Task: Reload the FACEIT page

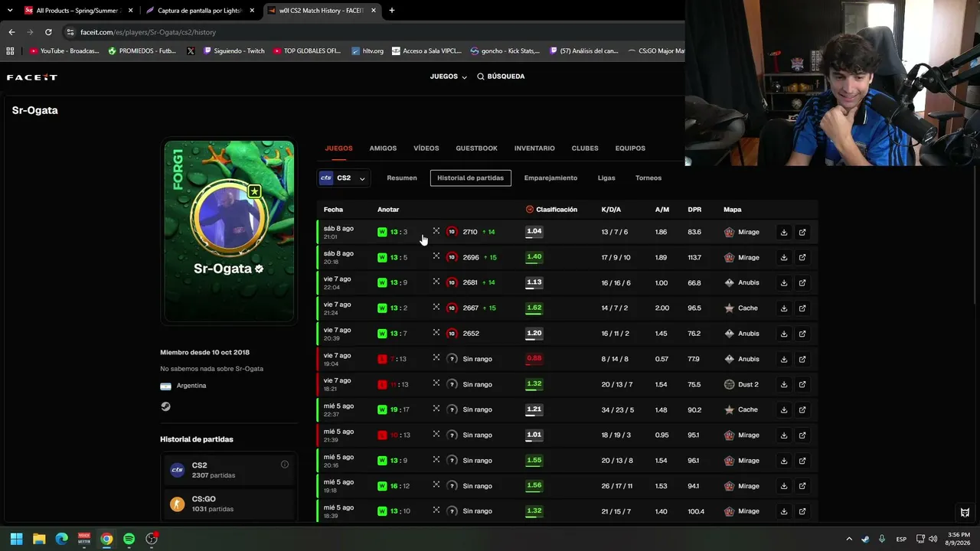Action: [48, 32]
